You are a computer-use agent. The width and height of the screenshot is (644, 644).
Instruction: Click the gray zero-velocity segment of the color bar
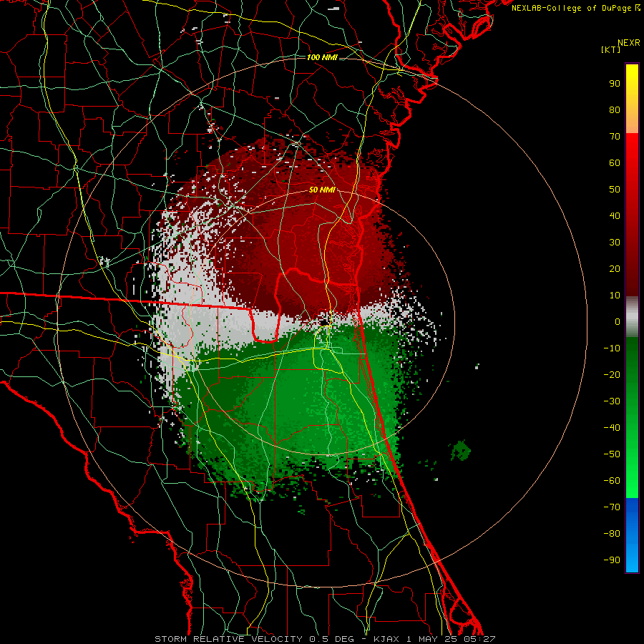tap(632, 317)
